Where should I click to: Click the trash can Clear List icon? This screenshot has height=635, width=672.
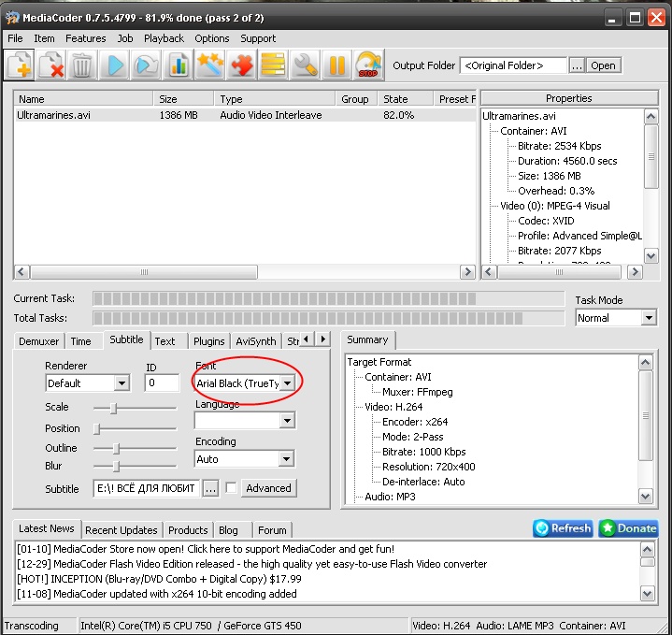82,65
